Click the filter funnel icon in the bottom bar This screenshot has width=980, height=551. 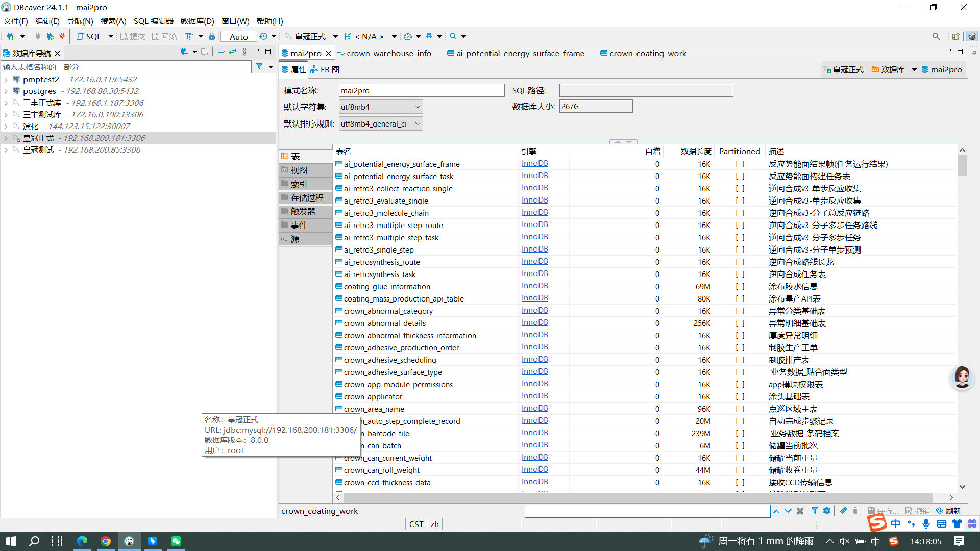coord(815,511)
